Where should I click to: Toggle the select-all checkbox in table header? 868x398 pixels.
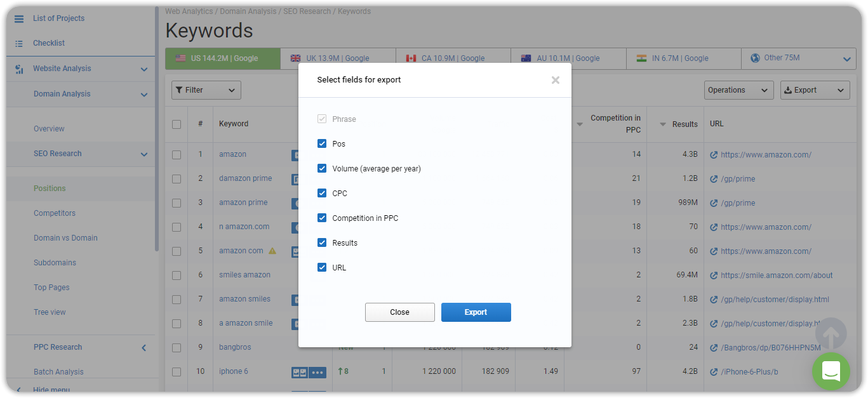(x=177, y=124)
